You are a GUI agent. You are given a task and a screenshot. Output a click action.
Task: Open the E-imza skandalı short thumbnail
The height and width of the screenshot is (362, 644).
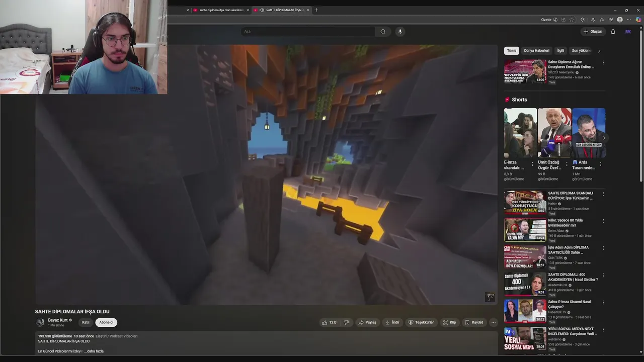point(520,133)
